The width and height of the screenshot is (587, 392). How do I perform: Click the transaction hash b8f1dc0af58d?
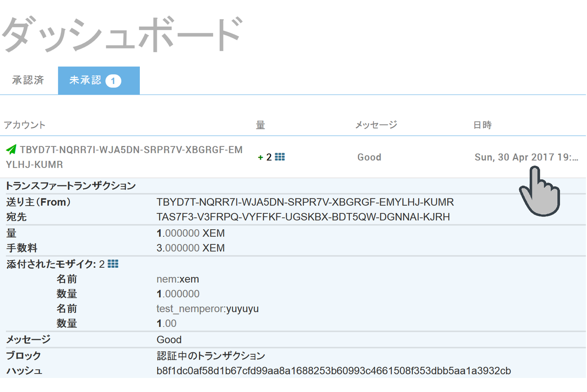click(x=334, y=370)
